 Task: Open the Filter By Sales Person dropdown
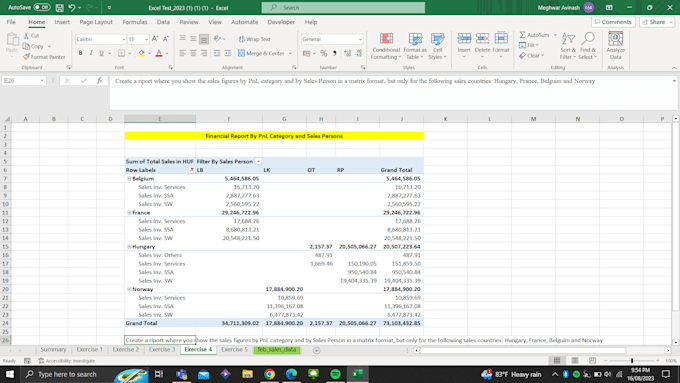[258, 161]
